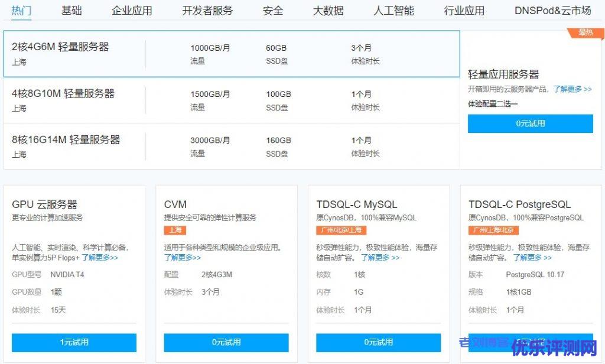The height and width of the screenshot is (364, 605).
Task: Select the 行业应用 tab
Action: (x=464, y=11)
